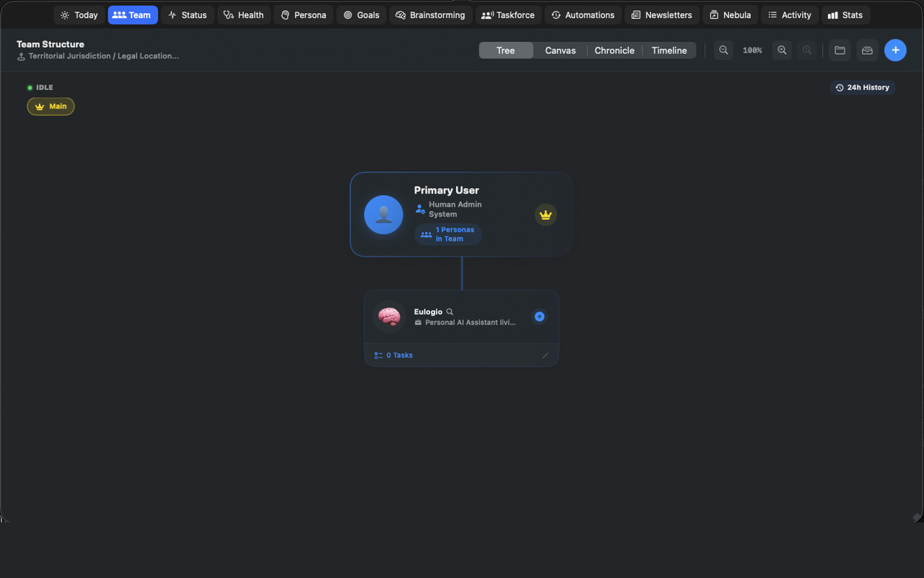Click the plus icon on Eulogio's card

[x=539, y=316]
